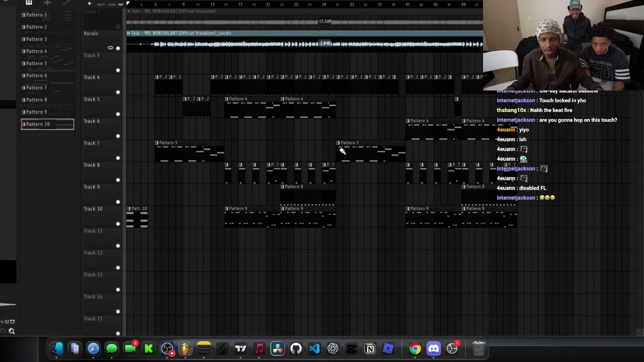Open Patt..10 clip menu on Track 10

click(x=129, y=209)
